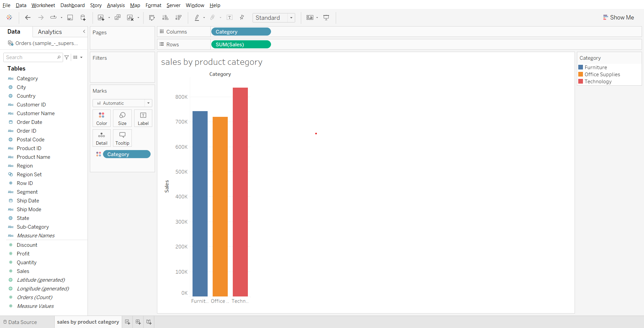
Task: Click the Save icon in toolbar
Action: pyautogui.click(x=70, y=17)
